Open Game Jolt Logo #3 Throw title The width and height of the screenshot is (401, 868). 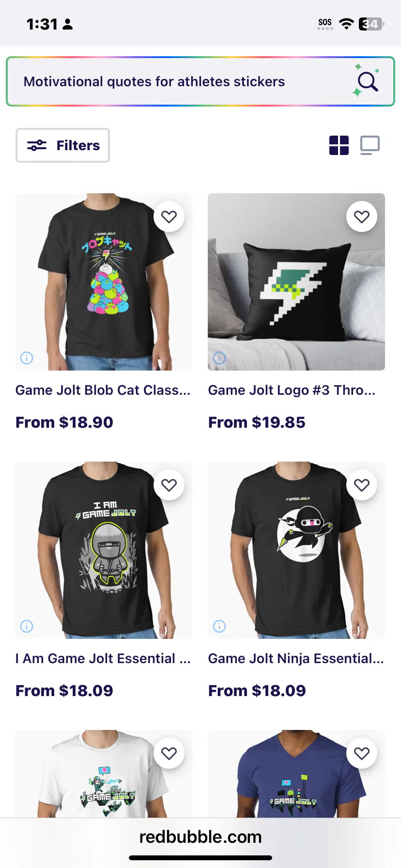pos(292,390)
